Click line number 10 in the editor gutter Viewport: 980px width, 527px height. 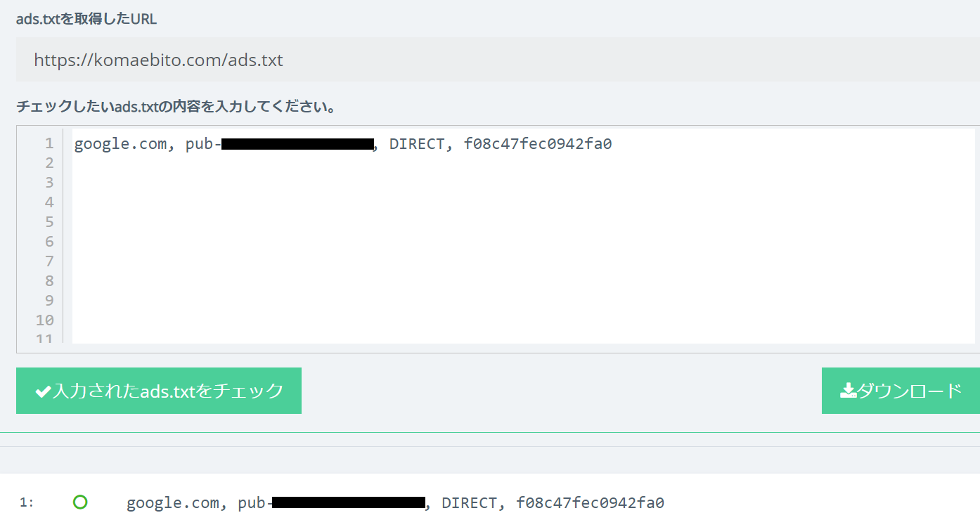click(x=45, y=320)
